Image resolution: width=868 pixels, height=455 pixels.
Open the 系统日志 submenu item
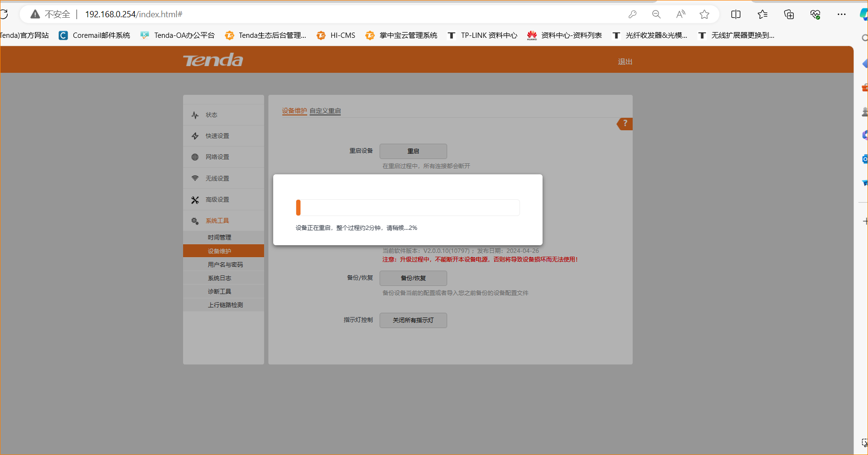tap(223, 278)
